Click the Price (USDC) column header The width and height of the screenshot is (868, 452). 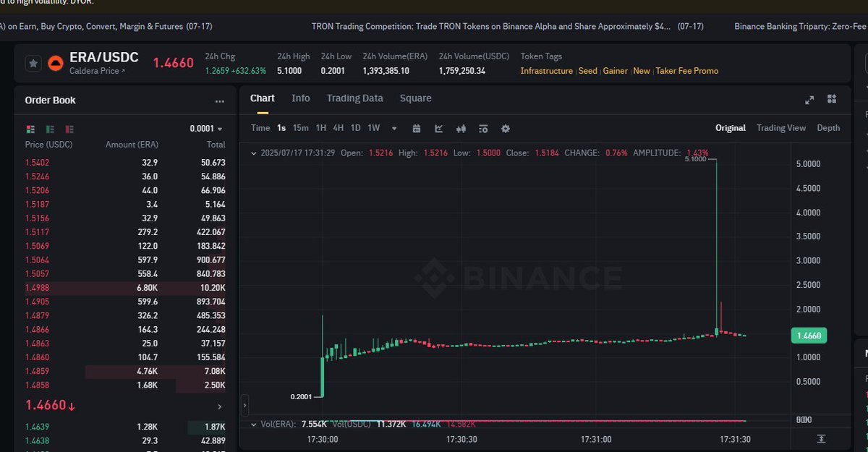[48, 145]
